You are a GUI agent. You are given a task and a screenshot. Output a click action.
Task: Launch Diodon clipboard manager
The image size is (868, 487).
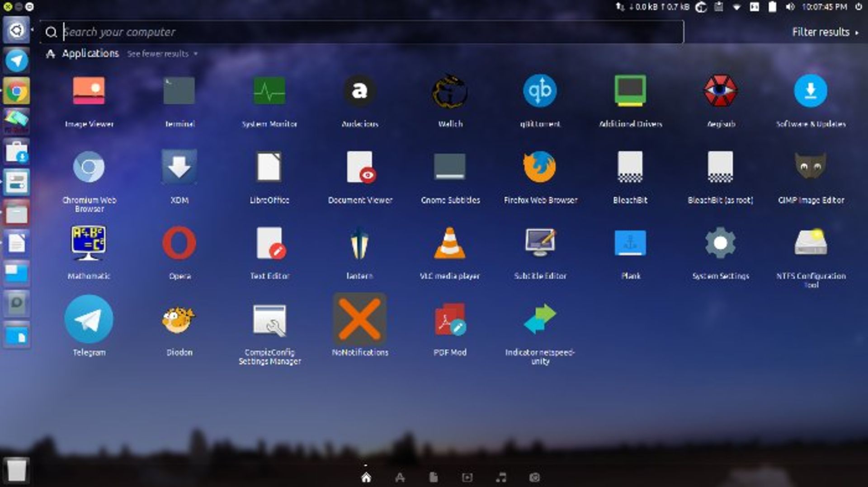179,319
